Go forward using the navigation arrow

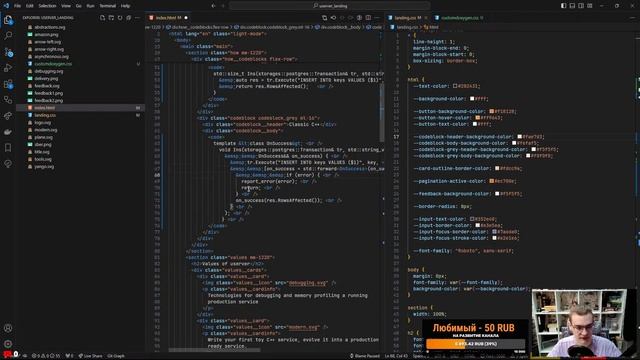tap(223, 6)
